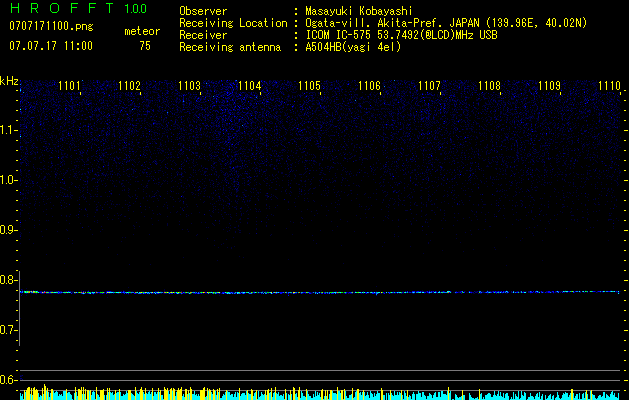Click the Ogata-vill. Akita-Pref. JAPAN location text
The image size is (629, 400).
pos(446,24)
